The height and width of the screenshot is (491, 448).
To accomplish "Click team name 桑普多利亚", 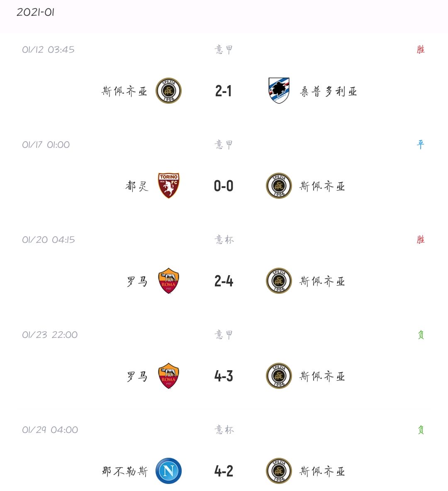I will pyautogui.click(x=328, y=91).
